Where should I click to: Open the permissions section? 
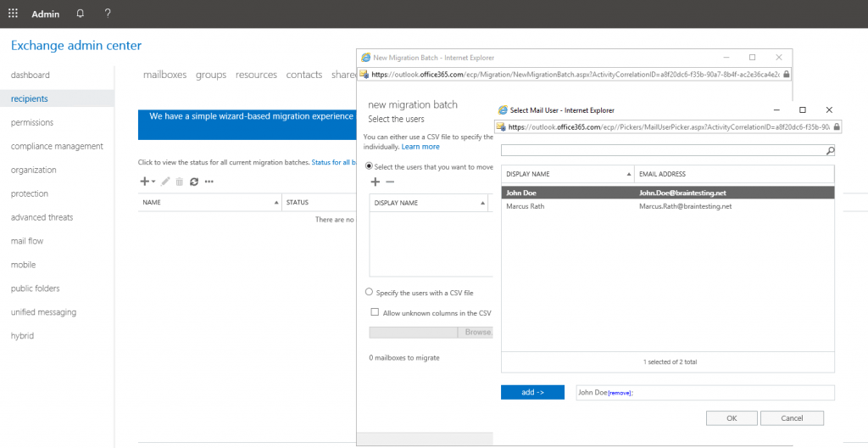click(x=32, y=122)
